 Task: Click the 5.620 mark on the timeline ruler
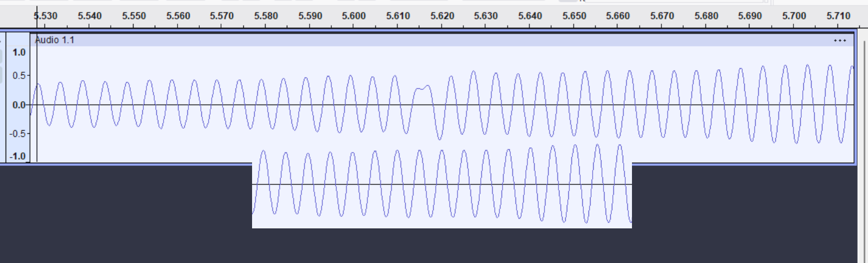click(442, 16)
